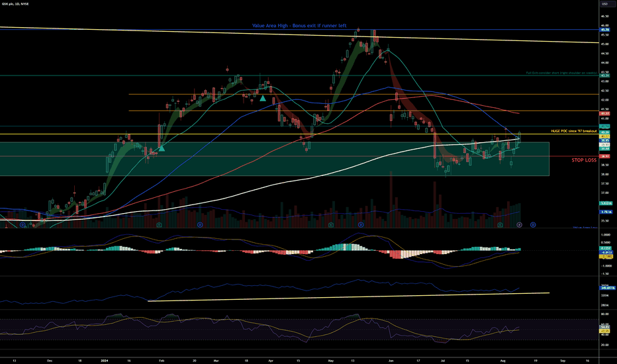Click the 43.31 green price tag
Viewport: 617px width, 364px height.
point(604,75)
